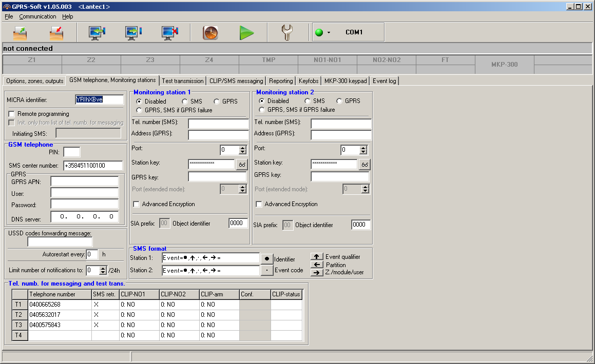Click the Event code small dot button

point(267,271)
